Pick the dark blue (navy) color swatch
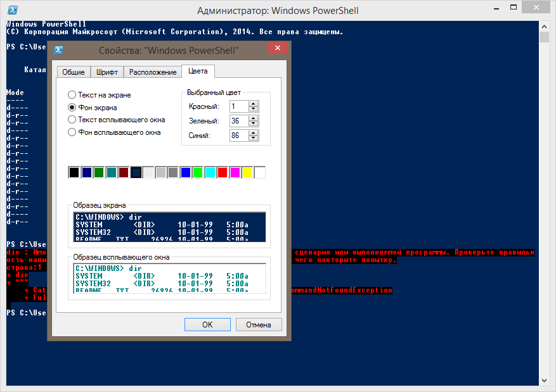 tap(86, 172)
